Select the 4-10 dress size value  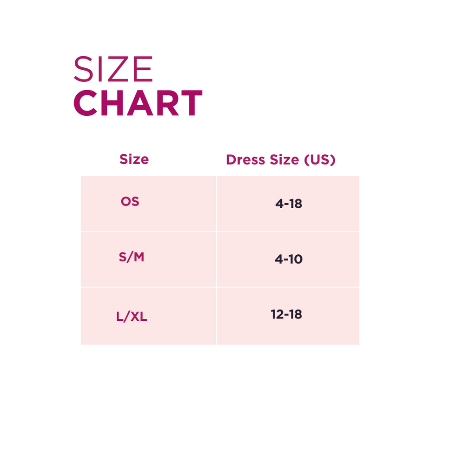(x=289, y=259)
